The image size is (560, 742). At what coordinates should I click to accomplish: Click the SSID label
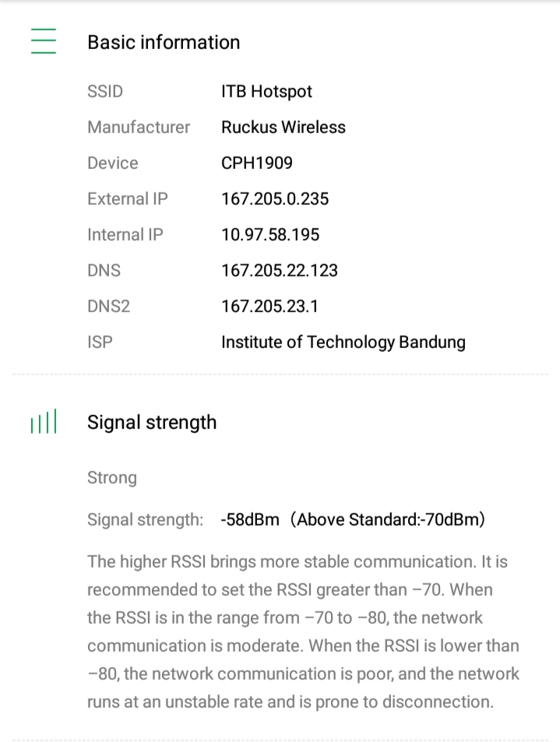pyautogui.click(x=105, y=91)
